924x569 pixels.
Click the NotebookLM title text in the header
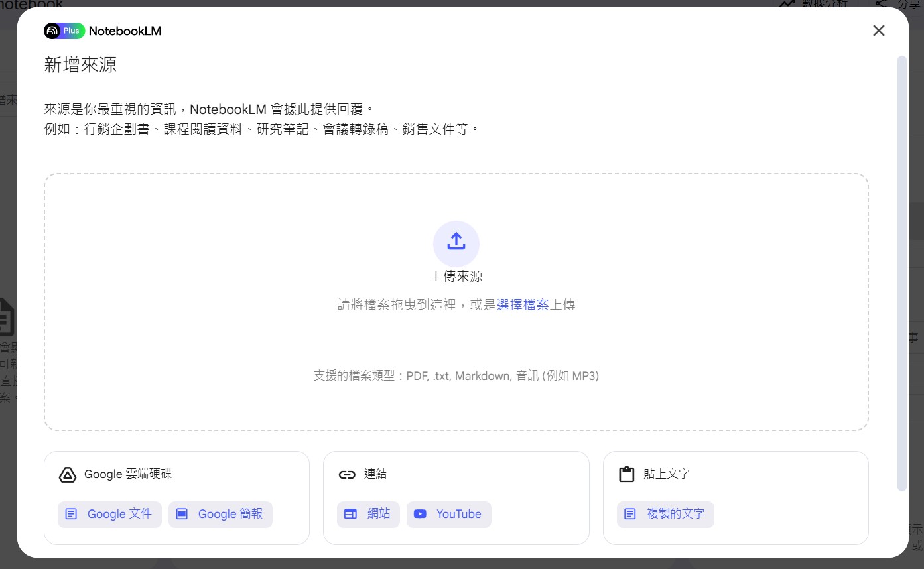point(125,31)
